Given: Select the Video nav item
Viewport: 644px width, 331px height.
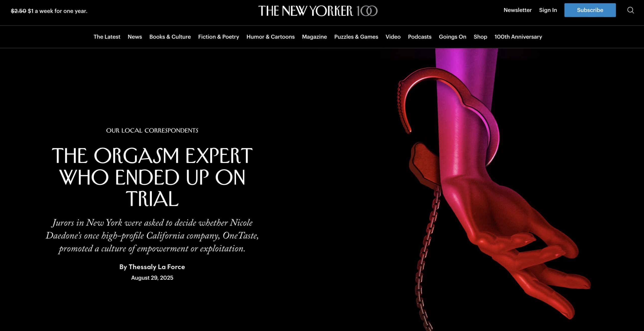Looking at the screenshot, I should [393, 37].
